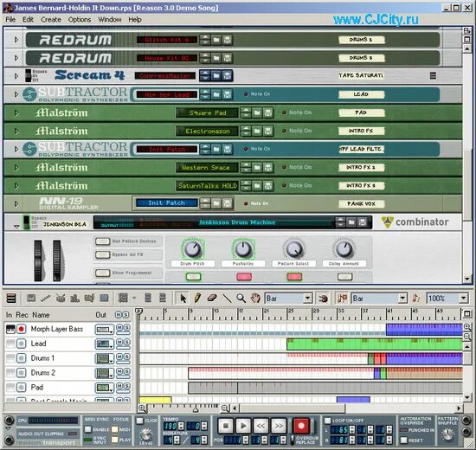Open the Edit menu

[x=28, y=19]
